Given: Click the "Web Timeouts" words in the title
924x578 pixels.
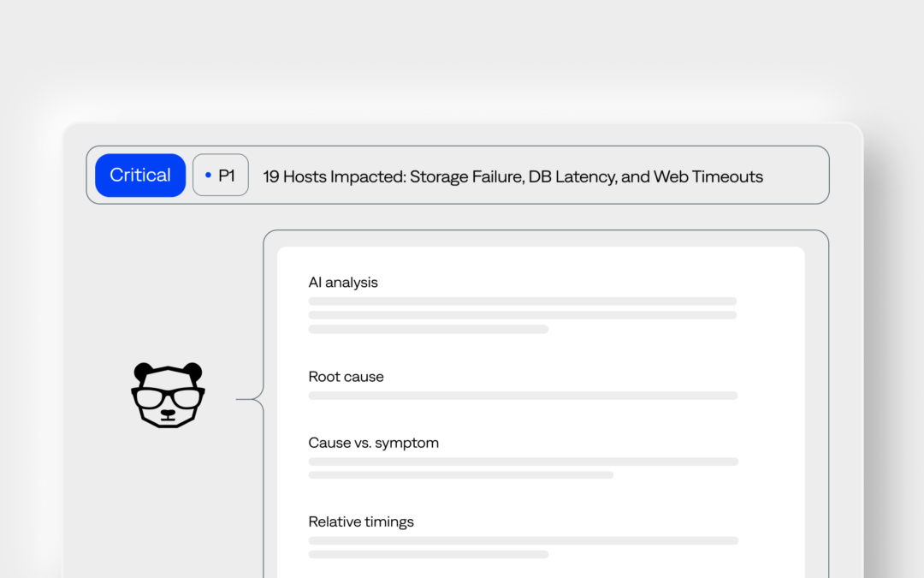Looking at the screenshot, I should tap(708, 176).
